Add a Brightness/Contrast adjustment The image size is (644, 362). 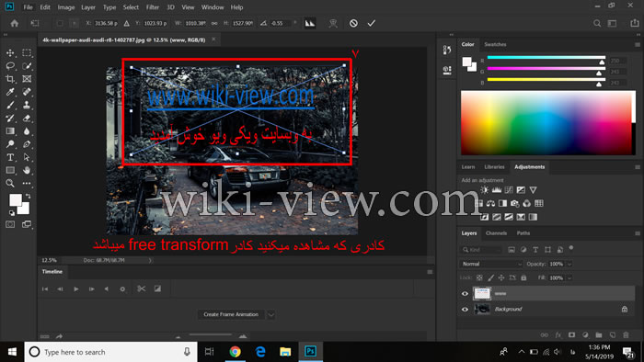pos(485,190)
